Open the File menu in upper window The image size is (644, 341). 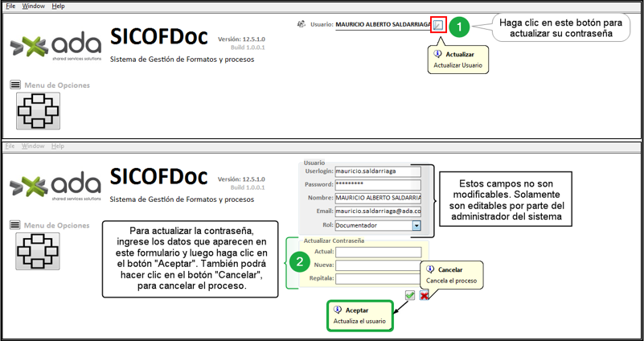tap(10, 6)
